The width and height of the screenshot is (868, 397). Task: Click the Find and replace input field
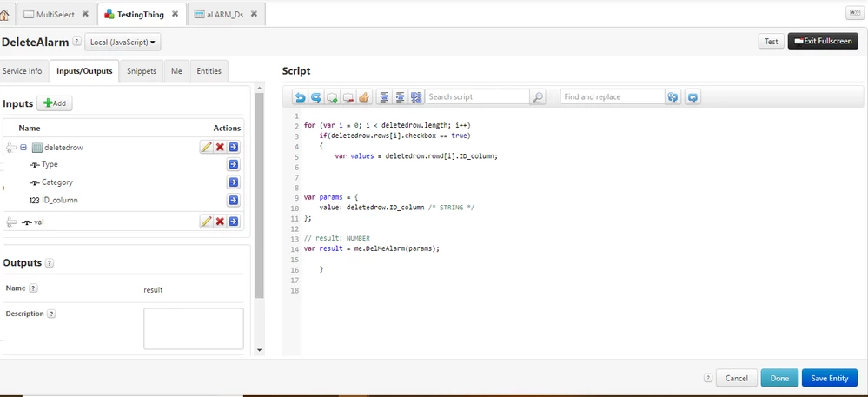click(613, 97)
